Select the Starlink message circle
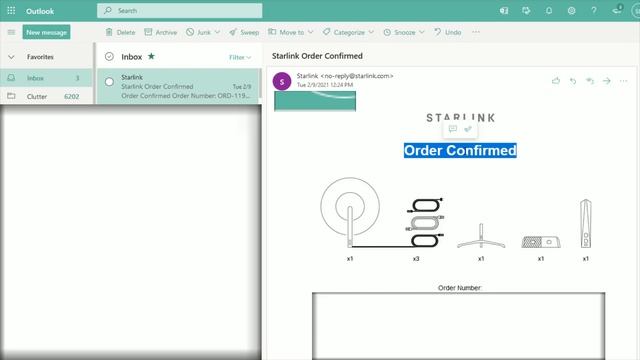Screen dimensions: 640x360 pyautogui.click(x=109, y=82)
